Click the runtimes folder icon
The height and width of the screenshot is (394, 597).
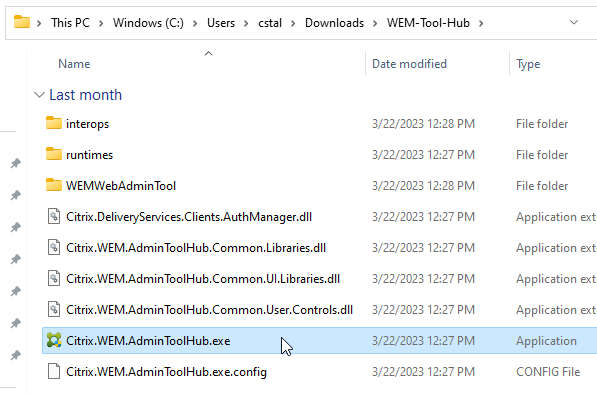click(54, 154)
